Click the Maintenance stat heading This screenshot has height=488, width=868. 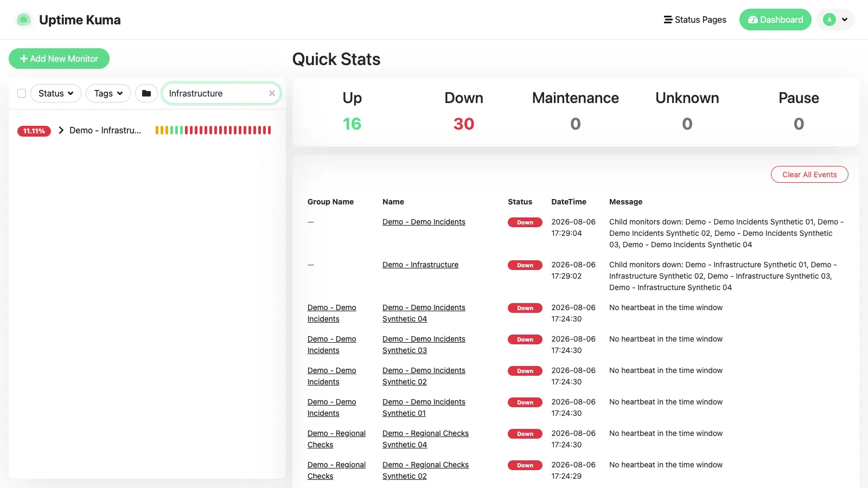pyautogui.click(x=576, y=98)
